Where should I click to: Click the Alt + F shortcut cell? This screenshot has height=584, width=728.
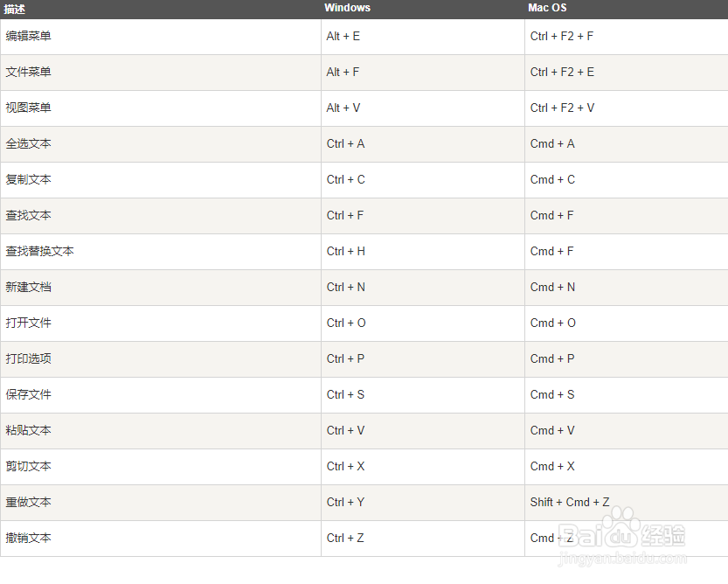point(343,73)
